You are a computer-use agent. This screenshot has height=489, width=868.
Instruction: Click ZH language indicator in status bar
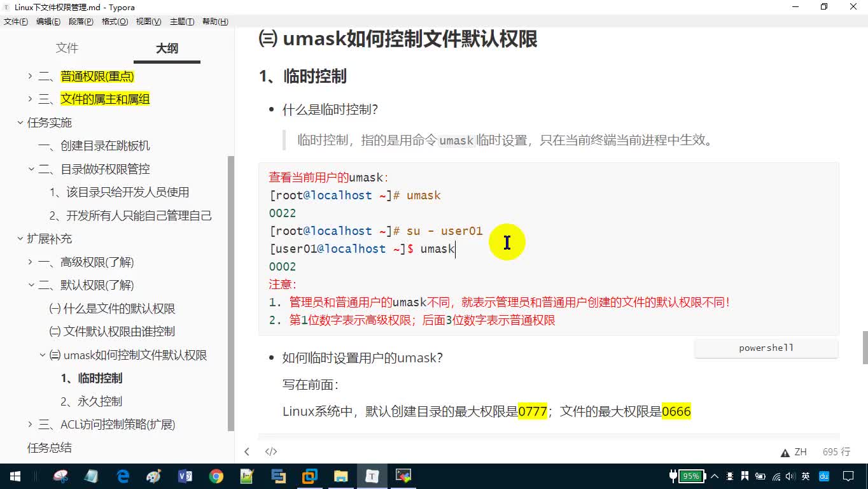pos(801,452)
